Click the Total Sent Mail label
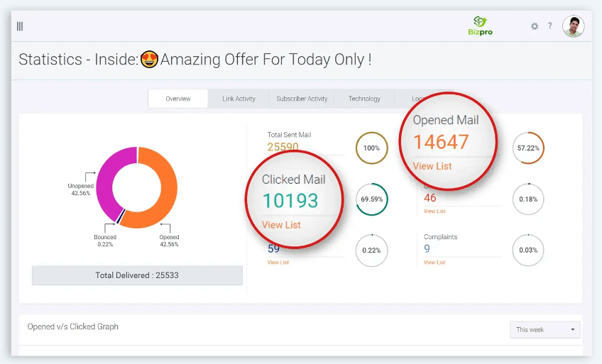Screen dimensions: 602x364 [289, 135]
